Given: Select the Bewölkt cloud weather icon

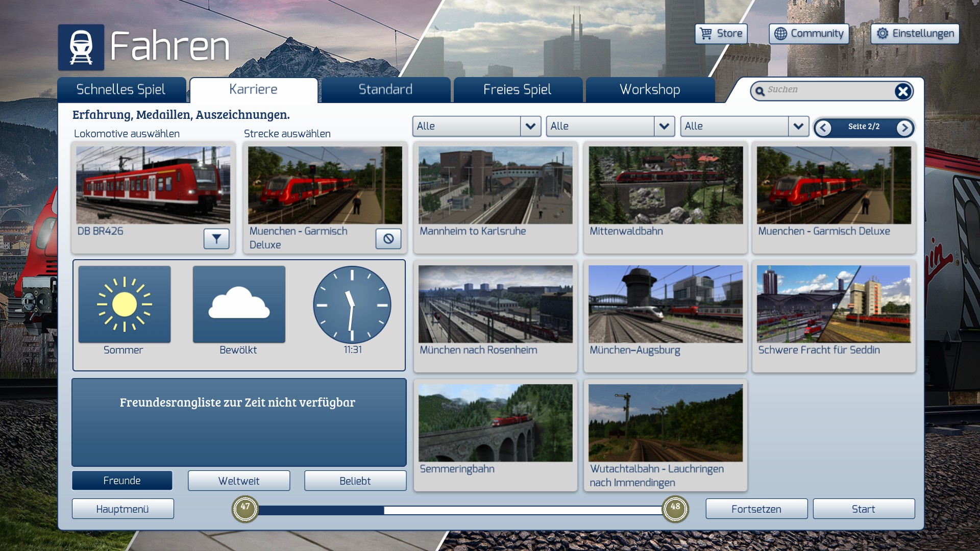Looking at the screenshot, I should (x=239, y=305).
